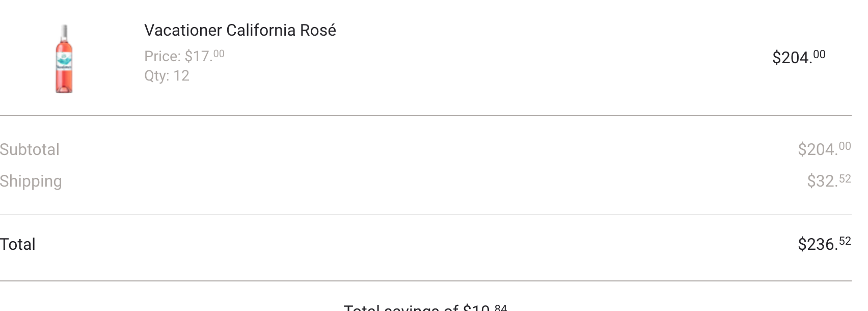
Task: Click the divider line below Total row
Action: [426, 281]
